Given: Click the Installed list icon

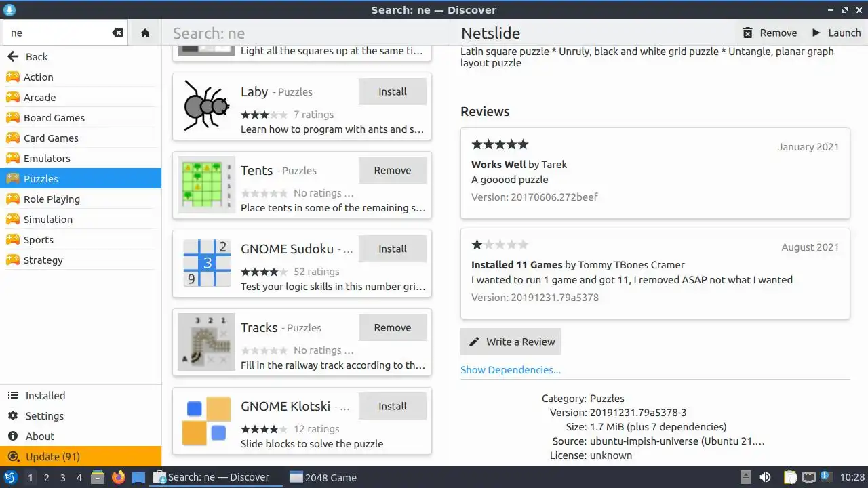Looking at the screenshot, I should coord(12,396).
